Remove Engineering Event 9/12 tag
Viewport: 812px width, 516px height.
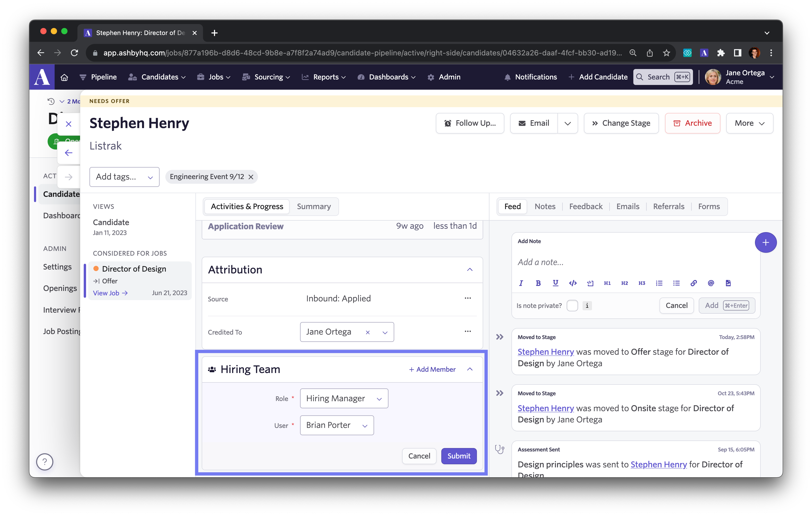click(251, 176)
